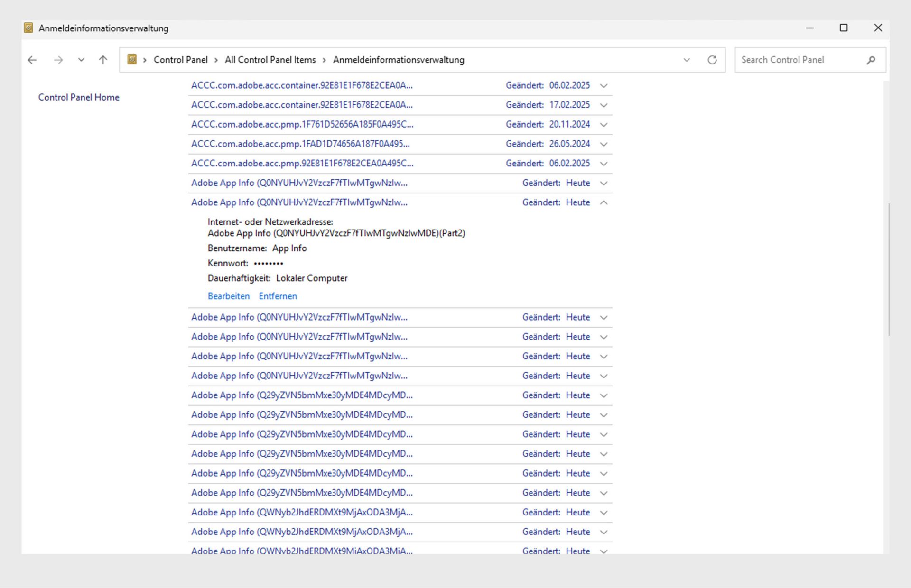Expand the entry changed 26.05.2024

(x=604, y=144)
